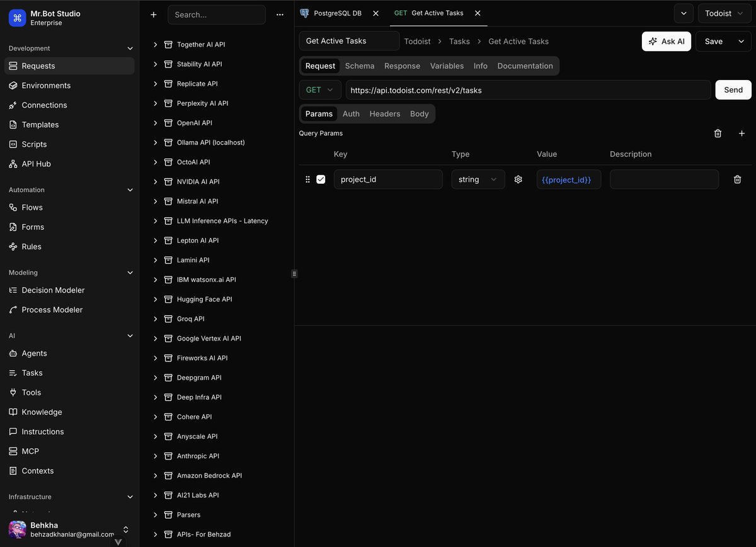Open Flows under Automation
This screenshot has width=756, height=547.
pyautogui.click(x=69, y=207)
